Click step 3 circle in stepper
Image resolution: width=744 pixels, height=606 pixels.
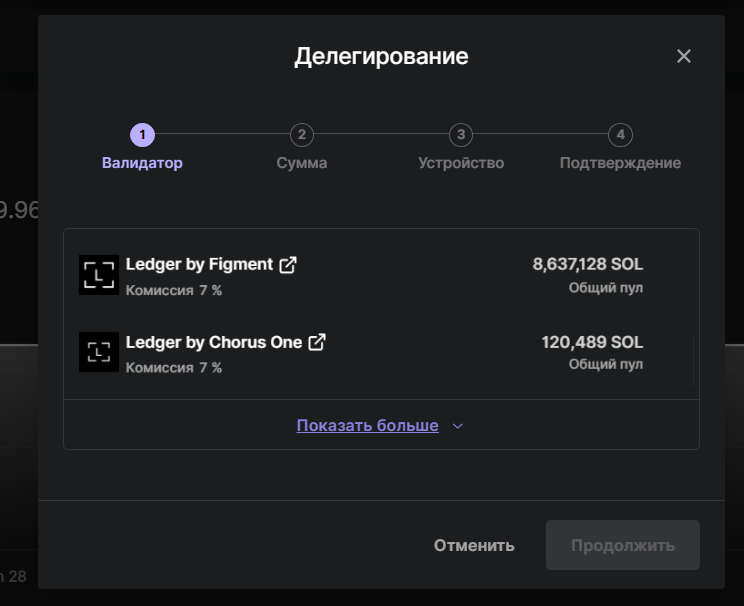click(x=460, y=134)
